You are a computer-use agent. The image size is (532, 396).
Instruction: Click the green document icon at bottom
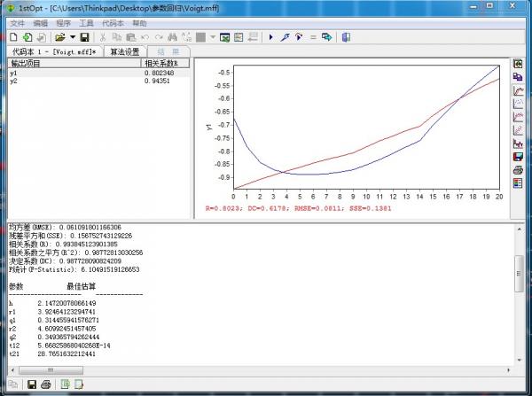click(x=65, y=384)
